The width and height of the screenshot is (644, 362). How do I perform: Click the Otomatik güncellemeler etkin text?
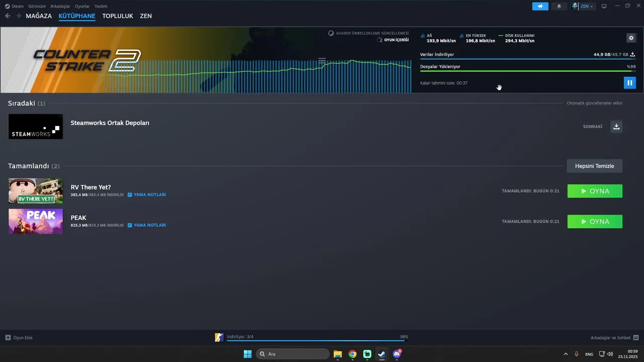[595, 103]
